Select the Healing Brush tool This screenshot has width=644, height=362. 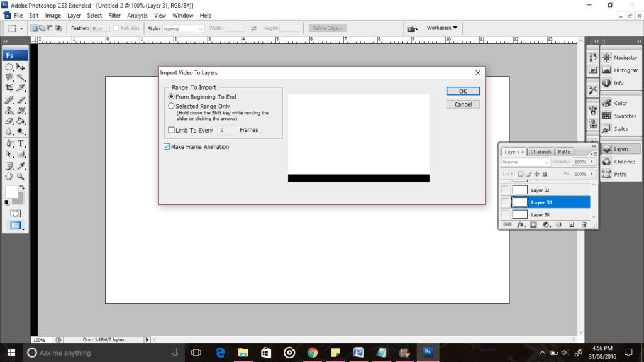[9, 100]
